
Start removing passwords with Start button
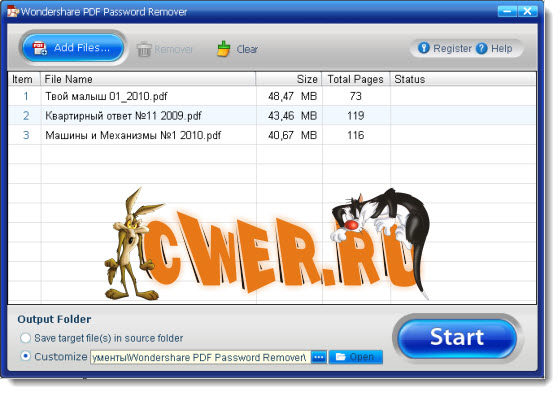coord(457,337)
